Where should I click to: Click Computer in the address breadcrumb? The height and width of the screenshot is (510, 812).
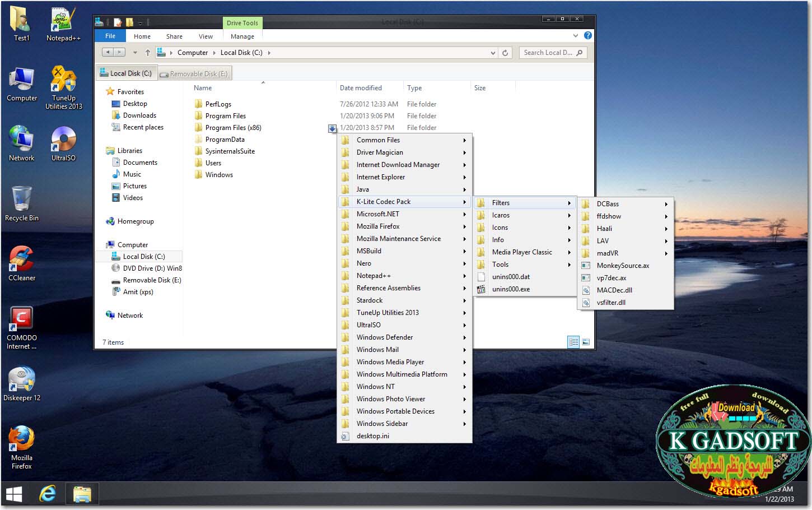[193, 53]
